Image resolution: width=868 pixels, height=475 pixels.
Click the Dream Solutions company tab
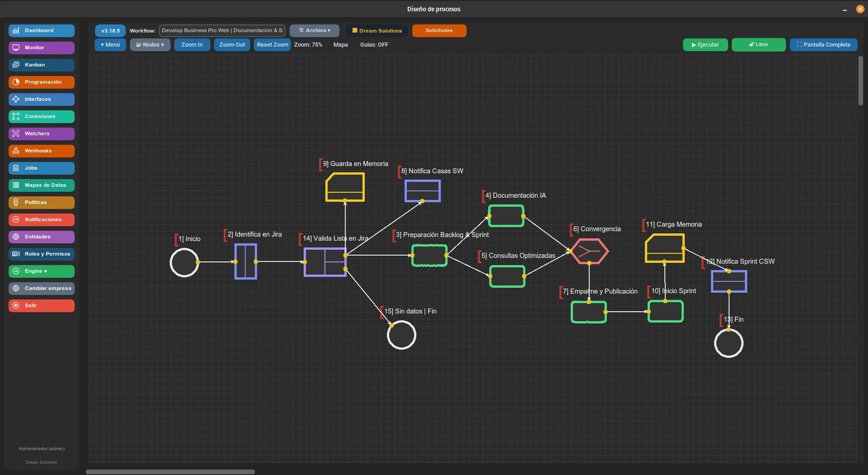377,31
